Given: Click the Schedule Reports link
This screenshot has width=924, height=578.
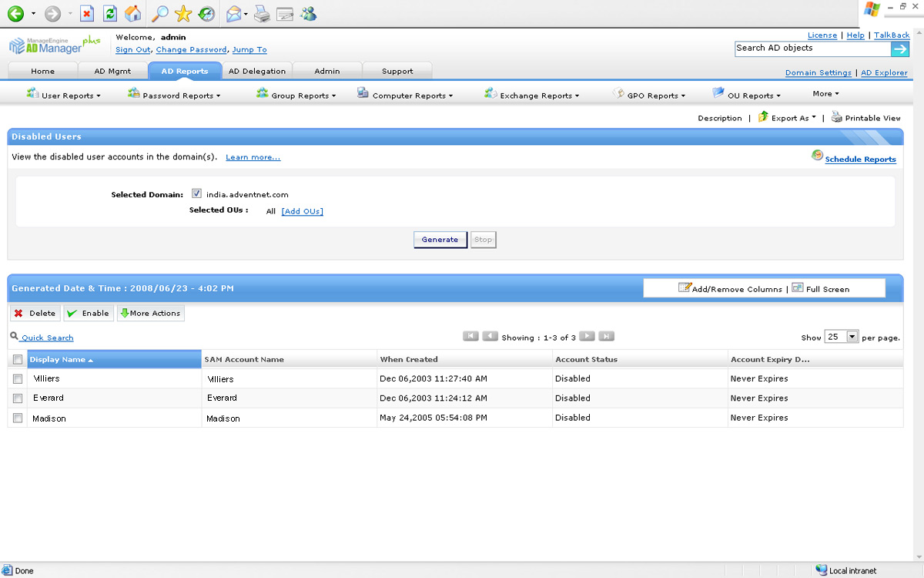Looking at the screenshot, I should [860, 160].
